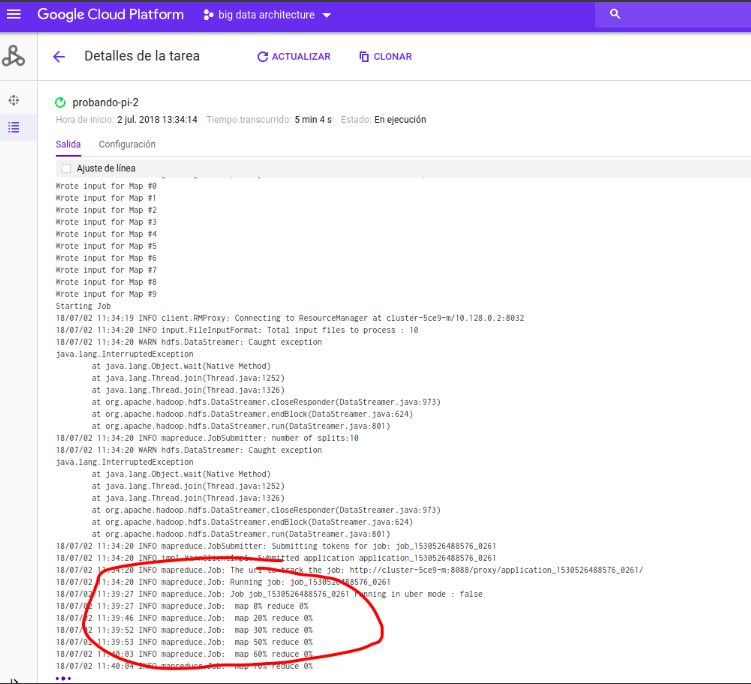
Task: Click the Running job log line
Action: pyautogui.click(x=223, y=582)
